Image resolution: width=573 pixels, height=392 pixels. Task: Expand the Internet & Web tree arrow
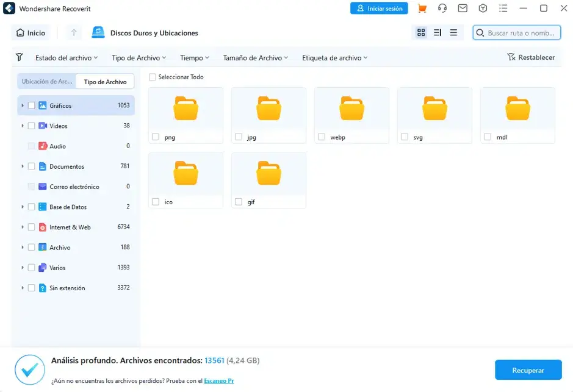tap(23, 227)
